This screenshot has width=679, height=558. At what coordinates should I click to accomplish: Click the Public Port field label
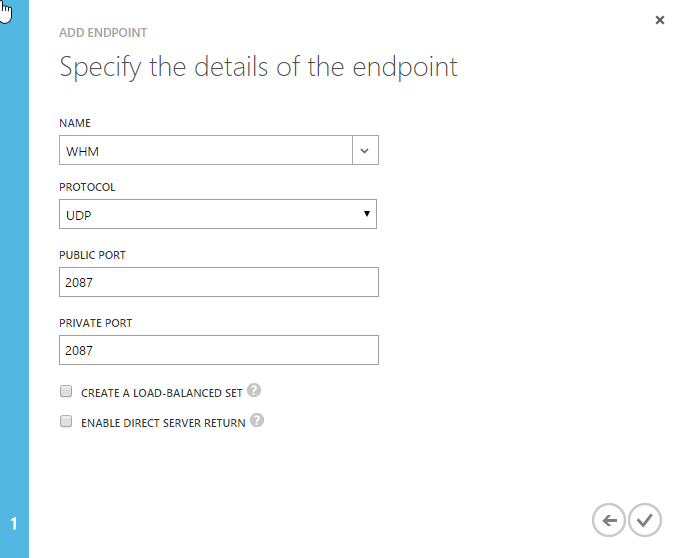coord(92,255)
